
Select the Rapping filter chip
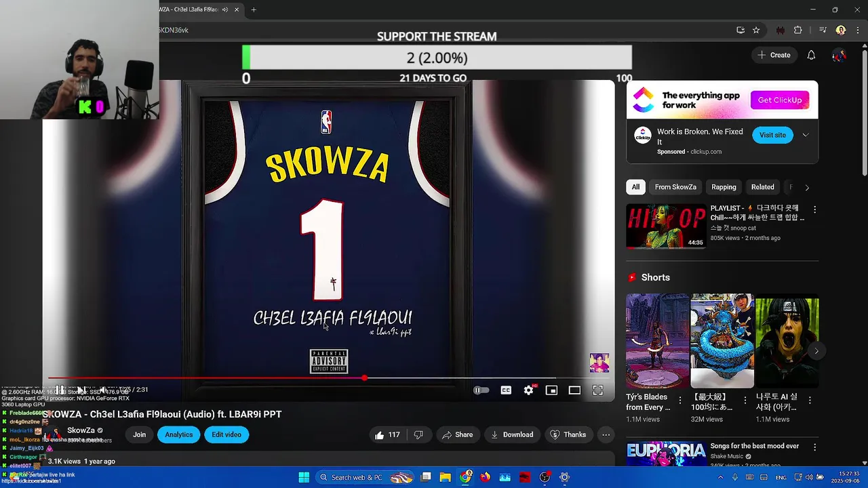[724, 187]
